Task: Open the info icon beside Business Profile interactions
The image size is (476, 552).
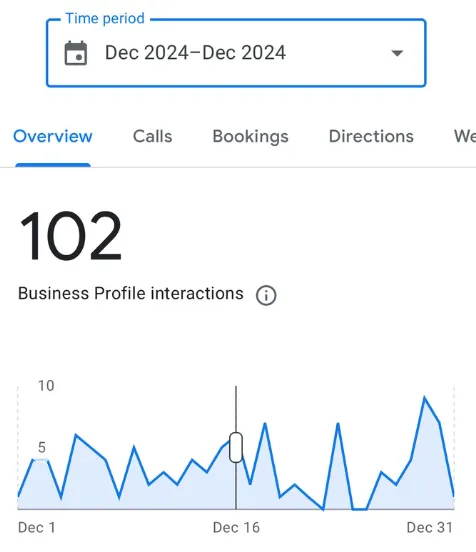Action: pyautogui.click(x=266, y=295)
